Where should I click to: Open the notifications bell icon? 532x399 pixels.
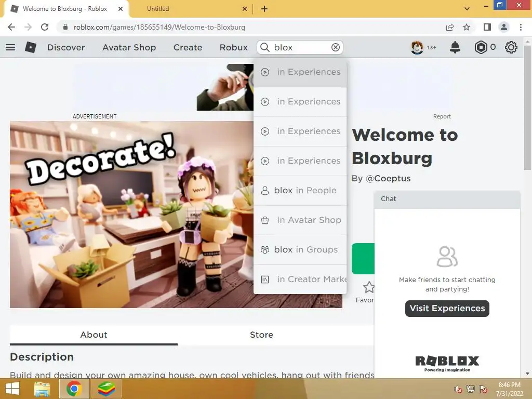click(x=455, y=47)
